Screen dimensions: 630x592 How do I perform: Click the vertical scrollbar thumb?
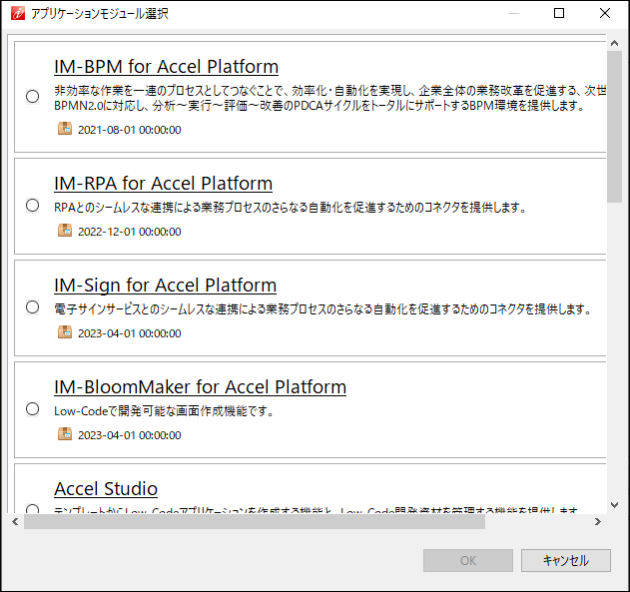pyautogui.click(x=614, y=120)
